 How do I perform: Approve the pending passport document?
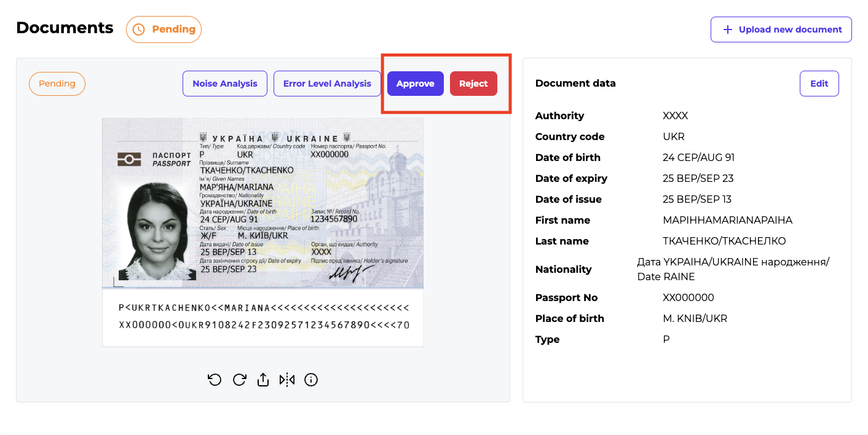(x=416, y=84)
